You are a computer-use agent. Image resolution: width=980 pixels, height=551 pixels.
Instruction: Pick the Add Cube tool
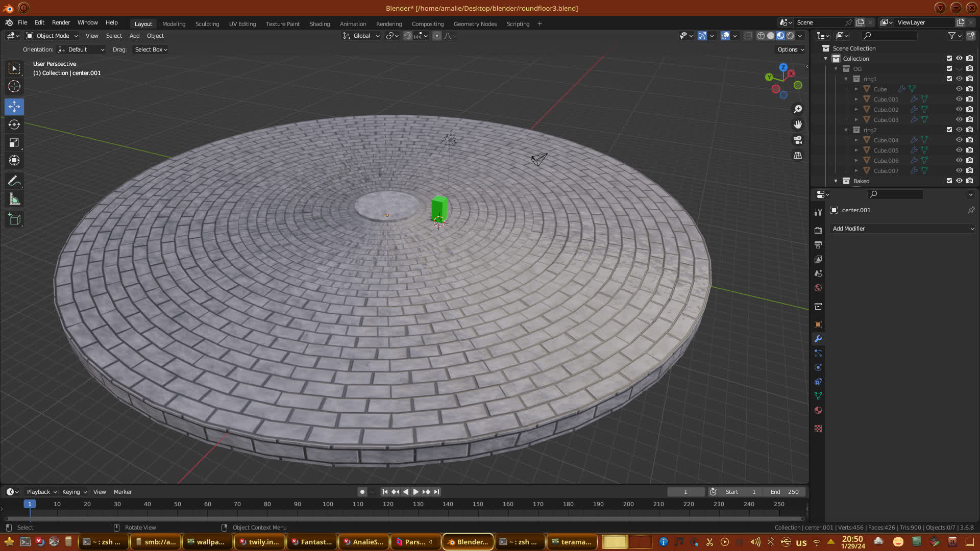pyautogui.click(x=14, y=219)
